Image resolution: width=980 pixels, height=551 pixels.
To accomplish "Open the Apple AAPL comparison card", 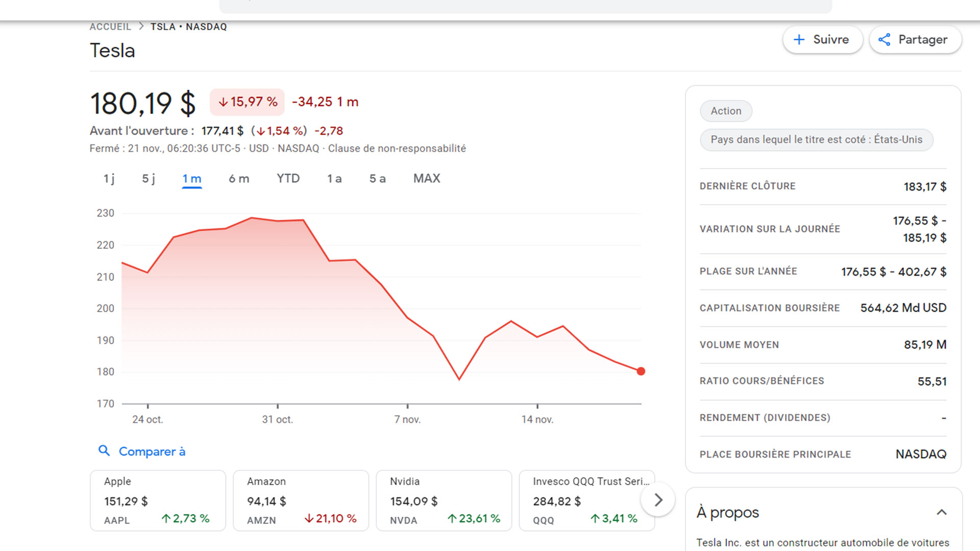I will point(158,500).
